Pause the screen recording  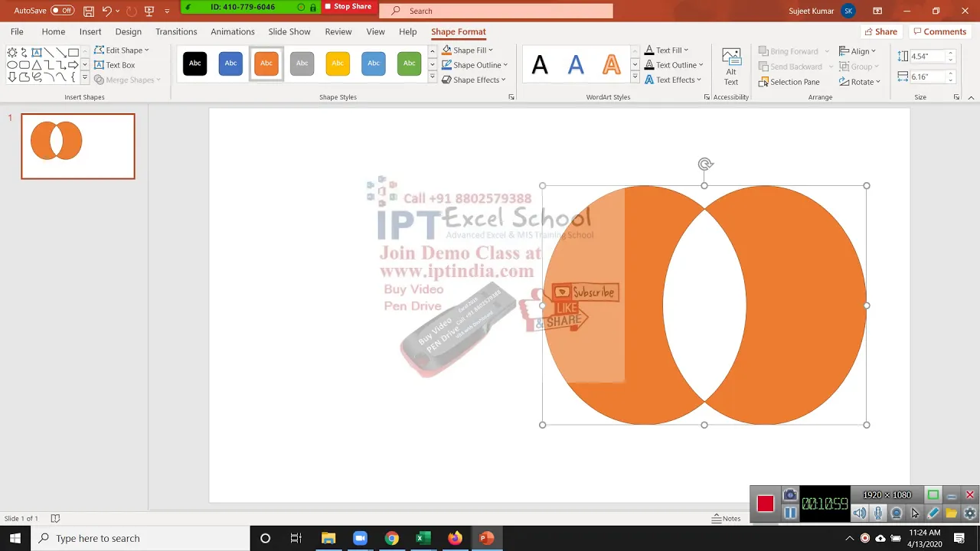tap(790, 513)
